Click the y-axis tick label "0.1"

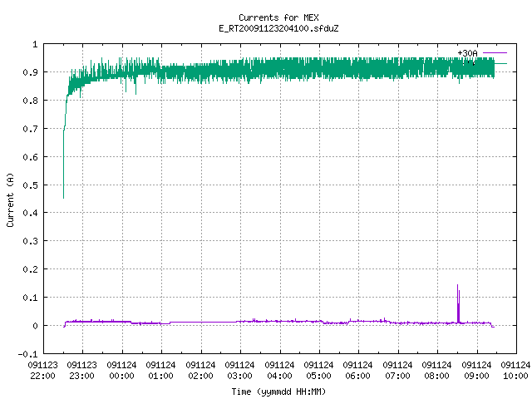(30, 298)
